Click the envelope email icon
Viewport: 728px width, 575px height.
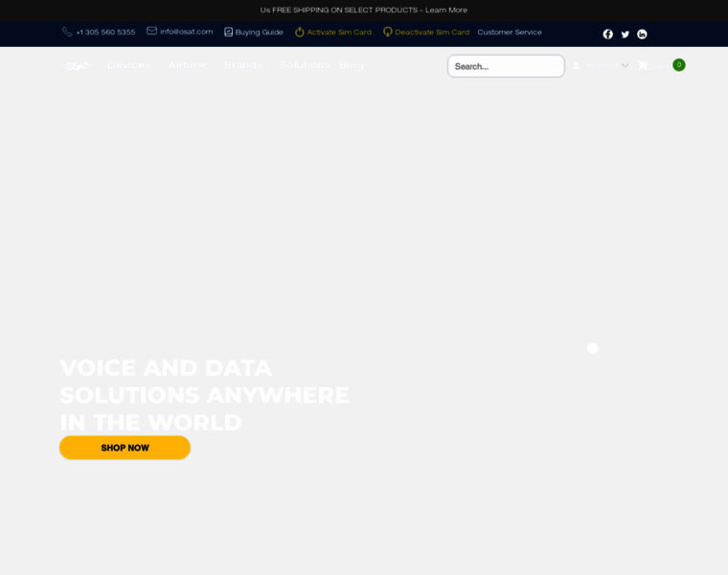tap(151, 31)
